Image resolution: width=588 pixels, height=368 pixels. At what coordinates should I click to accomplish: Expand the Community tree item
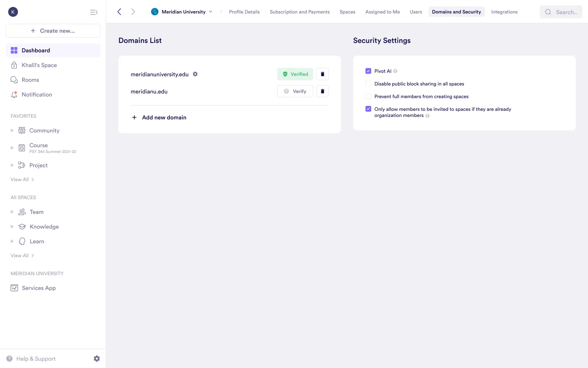pos(12,130)
